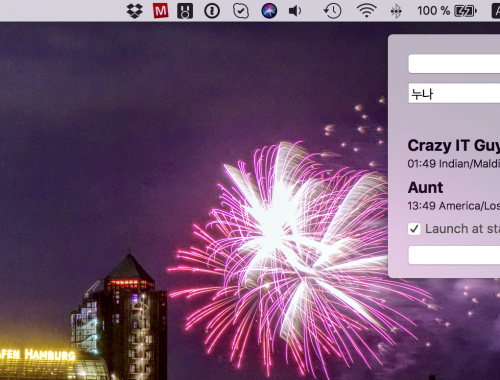Open the Dropbox menu bar icon

point(135,11)
